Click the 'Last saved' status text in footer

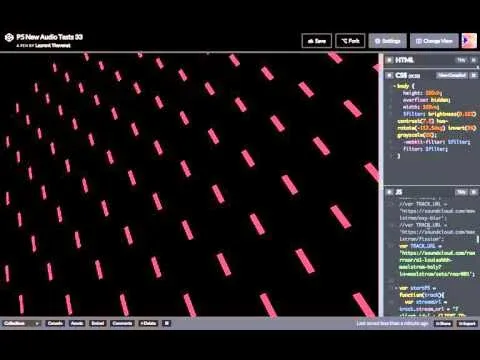[392, 324]
